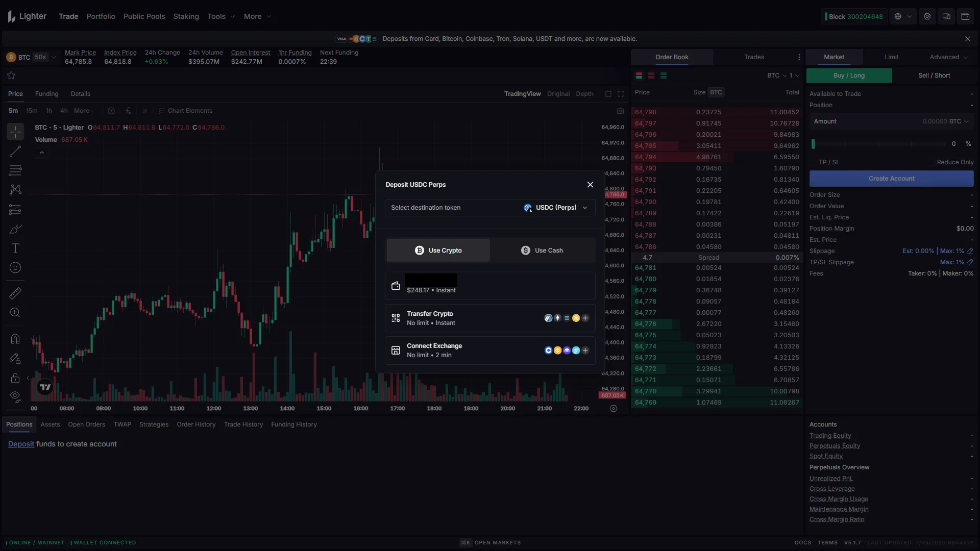Expand the More navigation menu
The height and width of the screenshot is (551, 980).
click(257, 16)
